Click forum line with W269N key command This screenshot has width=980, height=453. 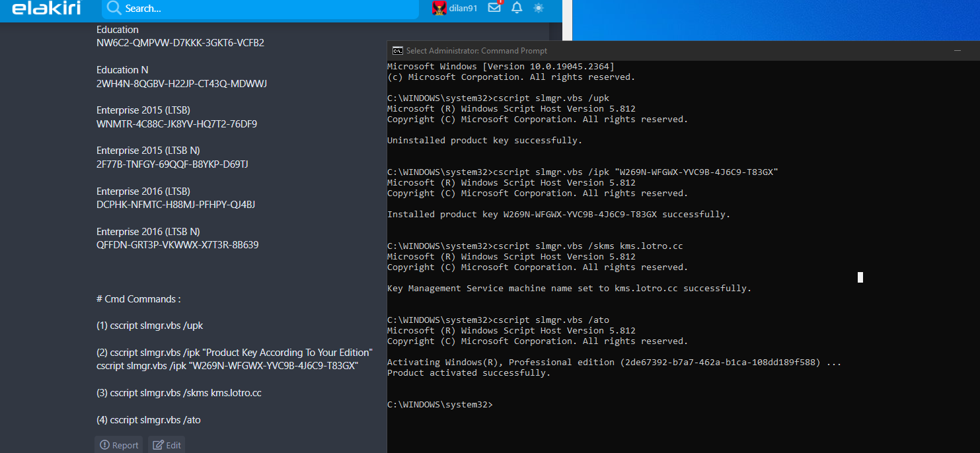tap(227, 366)
